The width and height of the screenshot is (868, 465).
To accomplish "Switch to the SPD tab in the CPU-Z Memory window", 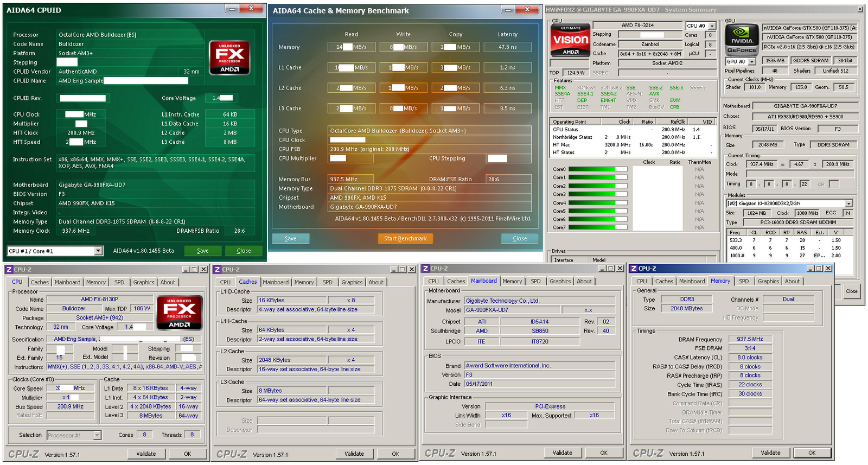I will tap(743, 281).
